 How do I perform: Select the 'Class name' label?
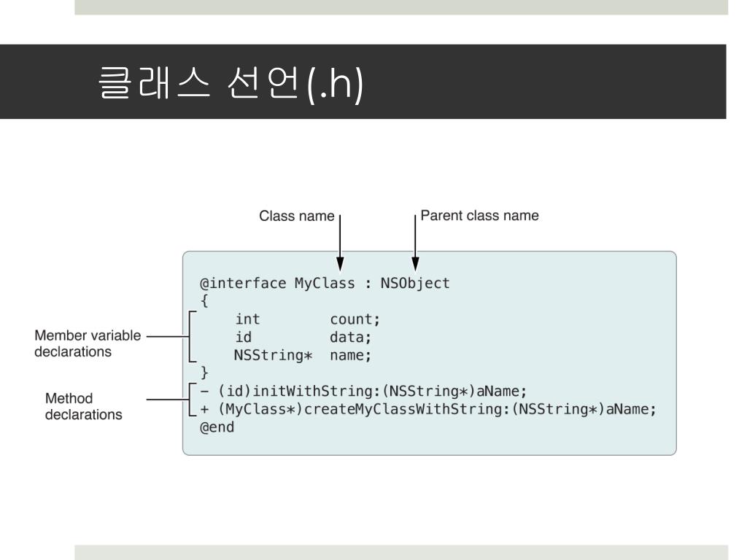coord(296,216)
